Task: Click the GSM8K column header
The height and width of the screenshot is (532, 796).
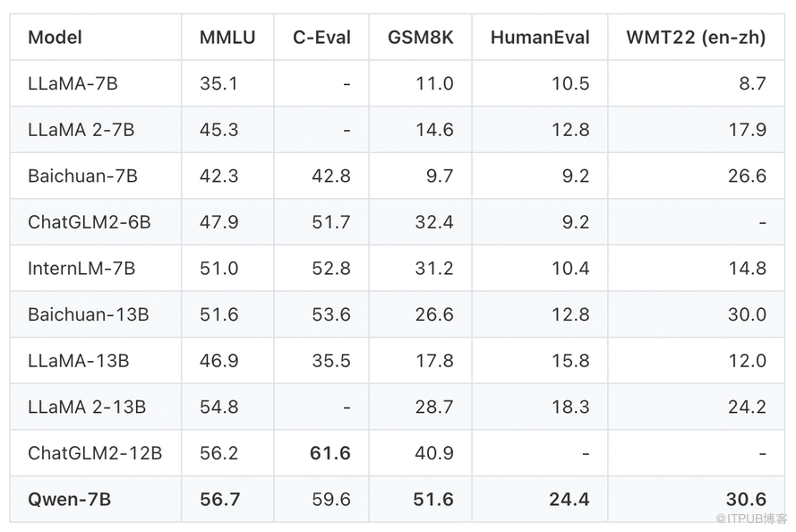Action: (421, 38)
